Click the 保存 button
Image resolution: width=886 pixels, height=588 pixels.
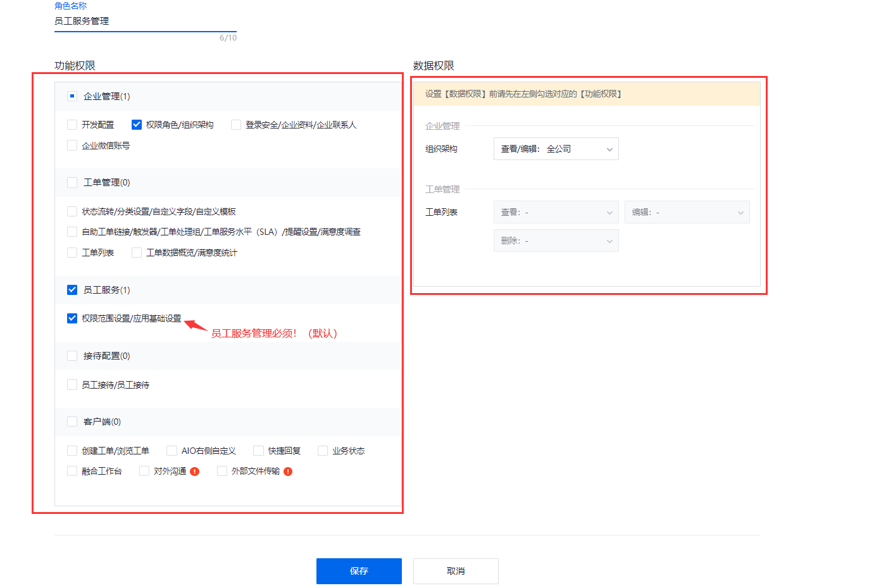359,571
